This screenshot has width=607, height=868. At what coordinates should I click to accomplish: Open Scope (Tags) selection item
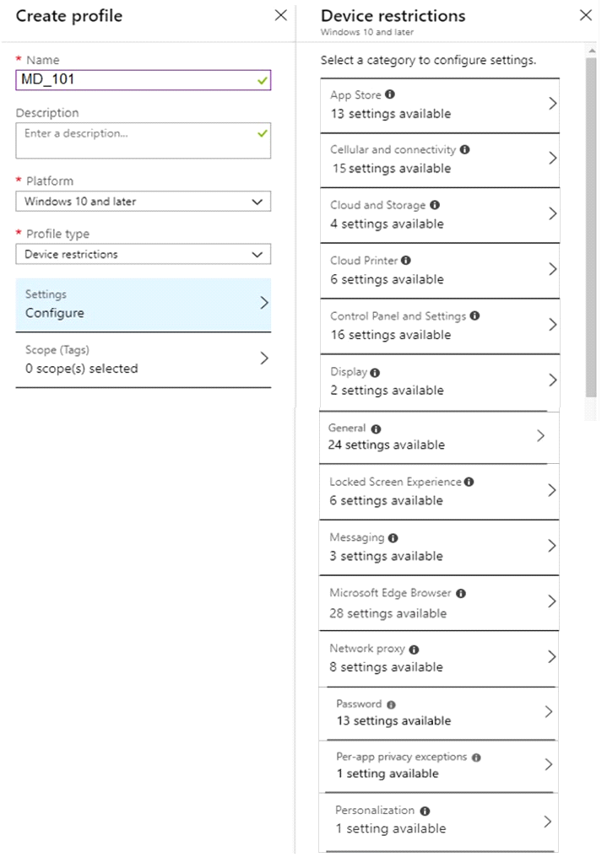click(x=144, y=359)
